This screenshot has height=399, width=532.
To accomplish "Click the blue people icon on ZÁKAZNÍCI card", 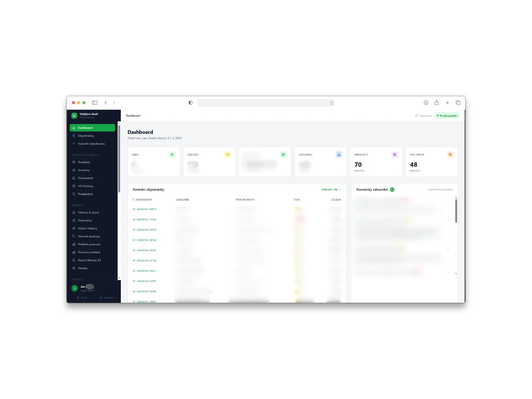I will click(339, 155).
